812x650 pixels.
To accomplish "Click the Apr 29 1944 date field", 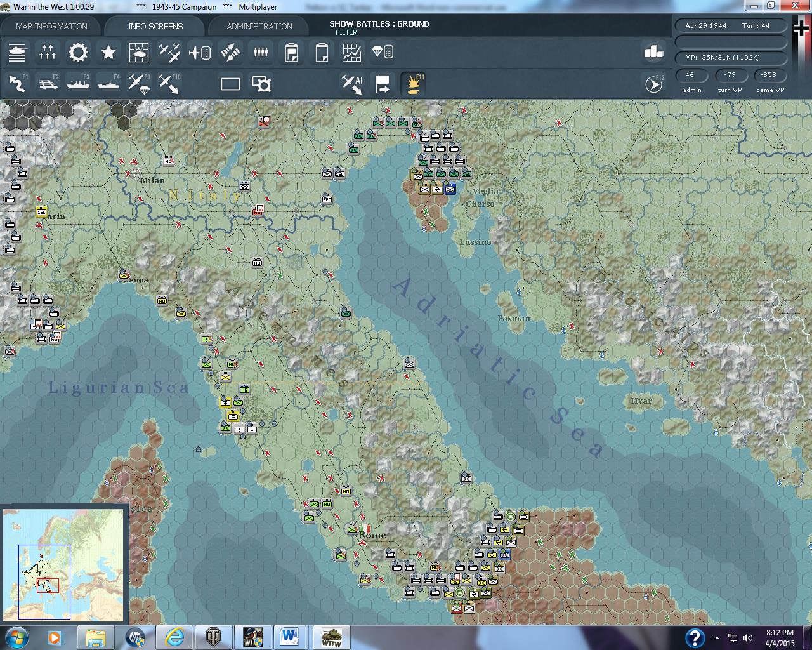I will point(706,26).
